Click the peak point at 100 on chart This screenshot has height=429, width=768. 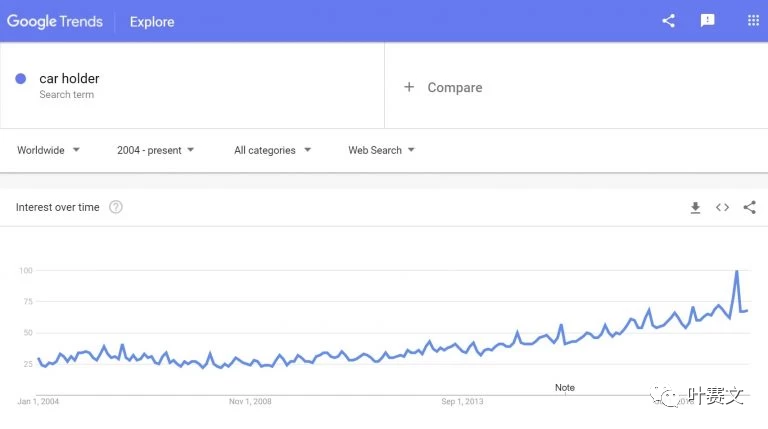coord(737,271)
